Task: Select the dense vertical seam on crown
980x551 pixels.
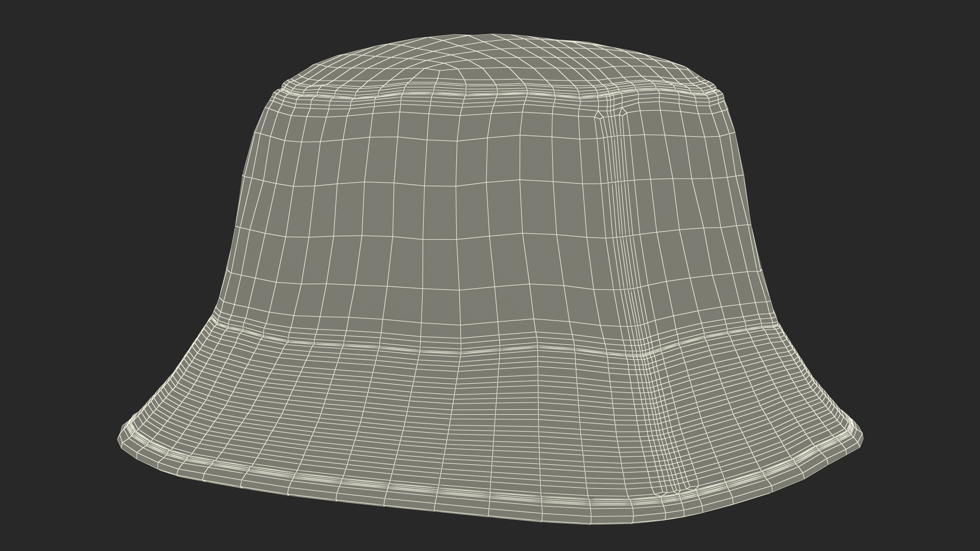Action: tap(620, 230)
